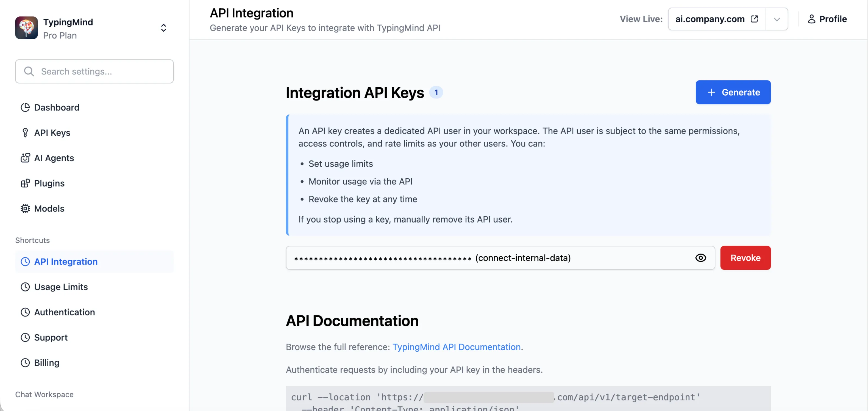Click the Billing clock icon

tap(25, 362)
